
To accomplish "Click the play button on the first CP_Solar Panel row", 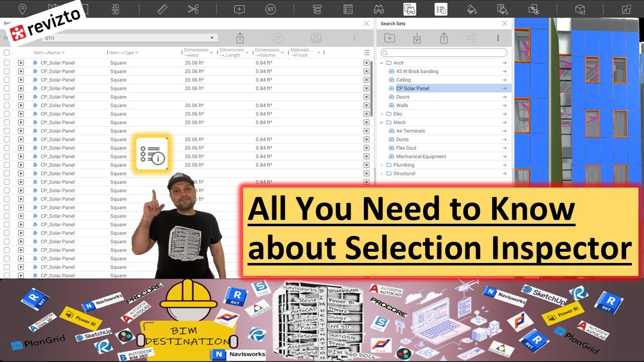I will click(21, 63).
